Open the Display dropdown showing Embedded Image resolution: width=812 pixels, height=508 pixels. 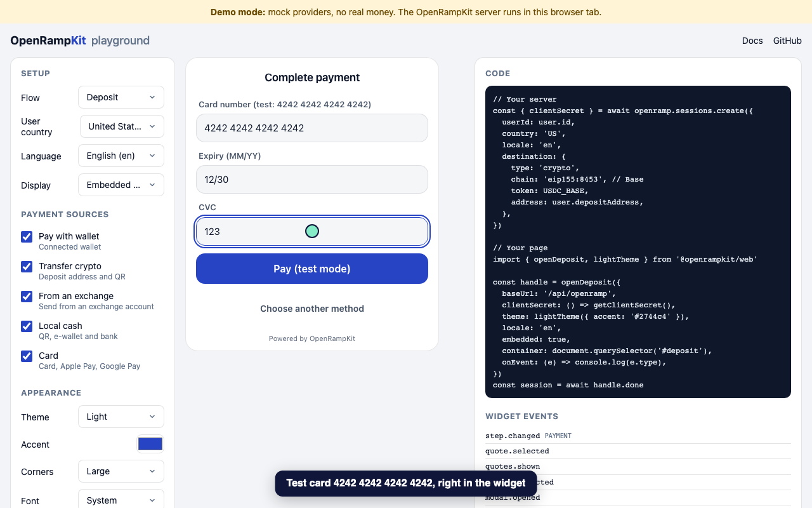pyautogui.click(x=121, y=185)
